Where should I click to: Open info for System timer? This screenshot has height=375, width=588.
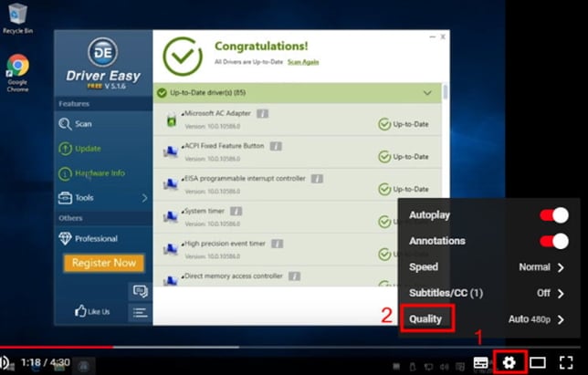tap(236, 212)
